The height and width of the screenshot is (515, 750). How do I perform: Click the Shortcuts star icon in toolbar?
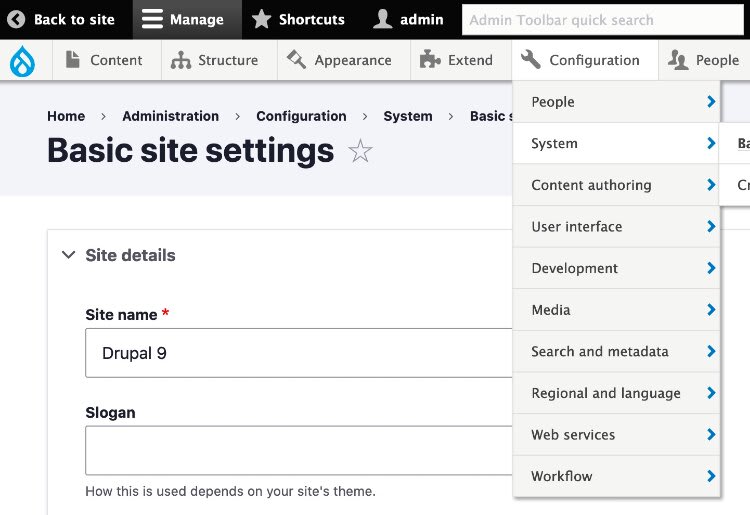click(x=261, y=20)
